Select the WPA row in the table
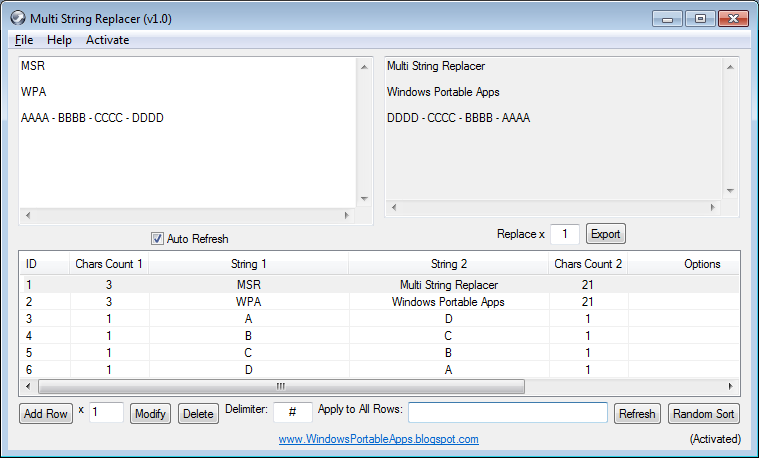 pos(249,302)
